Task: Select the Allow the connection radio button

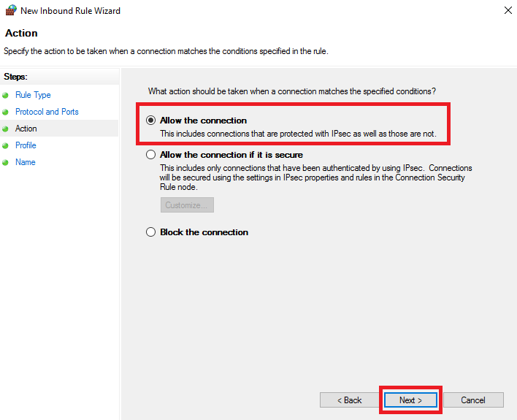Action: pos(150,121)
